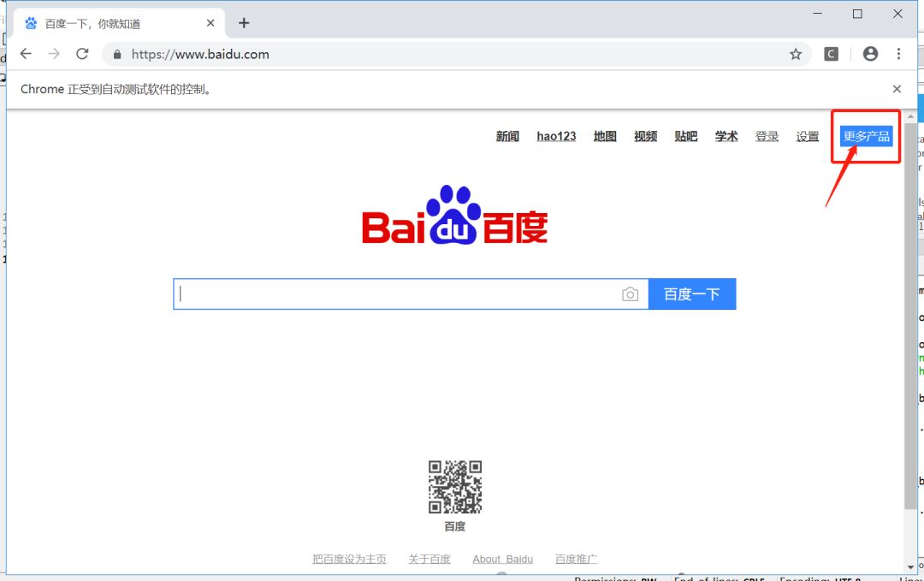The width and height of the screenshot is (924, 581).
Task: Select the 百度一下，你就知道 tab
Action: click(x=119, y=24)
